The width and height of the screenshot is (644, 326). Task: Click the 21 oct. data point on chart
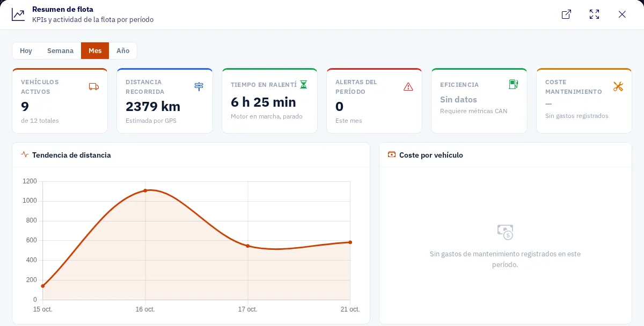click(350, 242)
